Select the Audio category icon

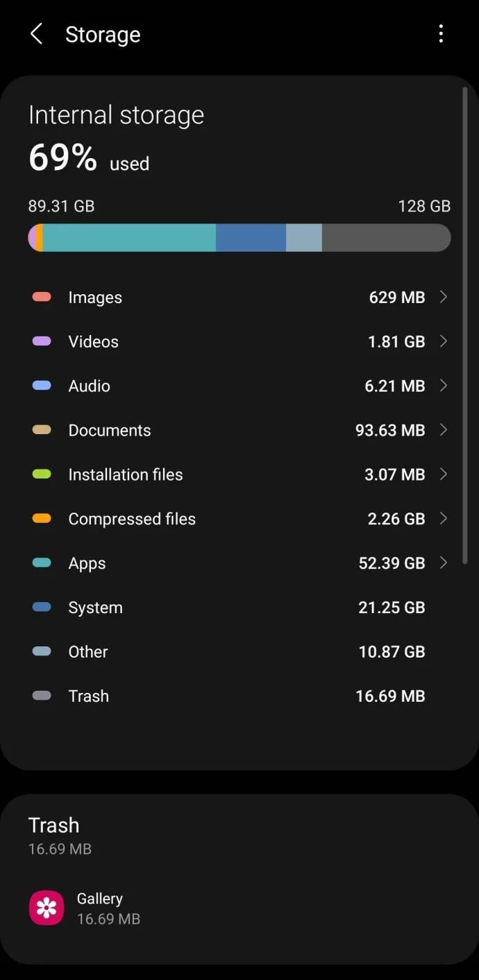click(41, 386)
